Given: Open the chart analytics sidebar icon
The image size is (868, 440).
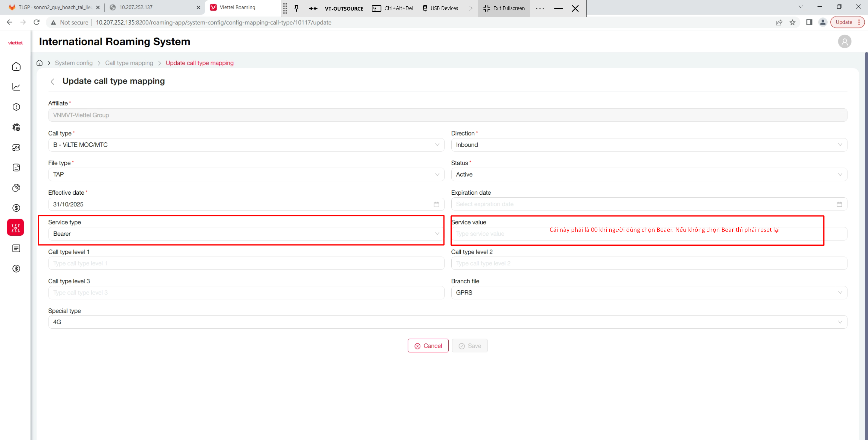Looking at the screenshot, I should tap(16, 87).
